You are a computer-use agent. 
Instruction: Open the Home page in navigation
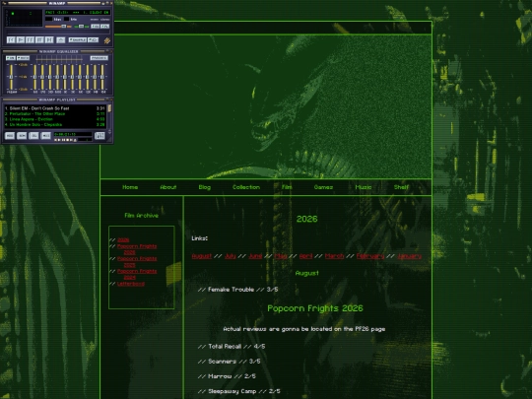click(130, 187)
